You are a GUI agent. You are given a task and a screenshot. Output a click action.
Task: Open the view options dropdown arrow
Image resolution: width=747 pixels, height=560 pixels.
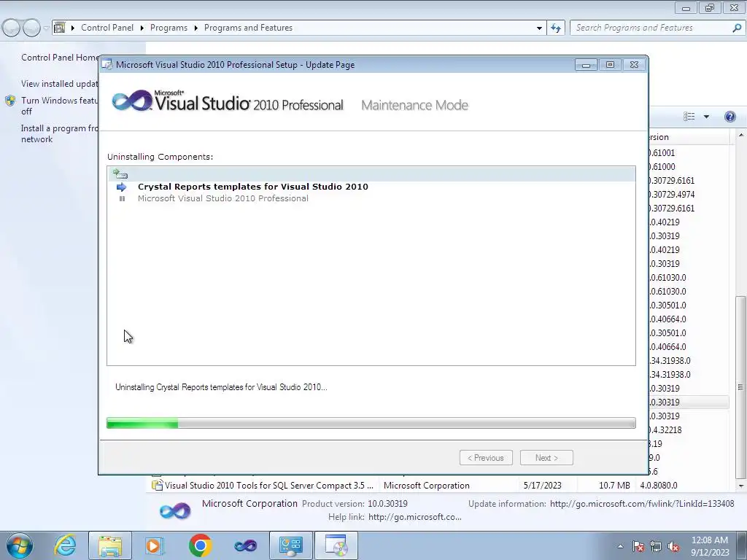(706, 117)
